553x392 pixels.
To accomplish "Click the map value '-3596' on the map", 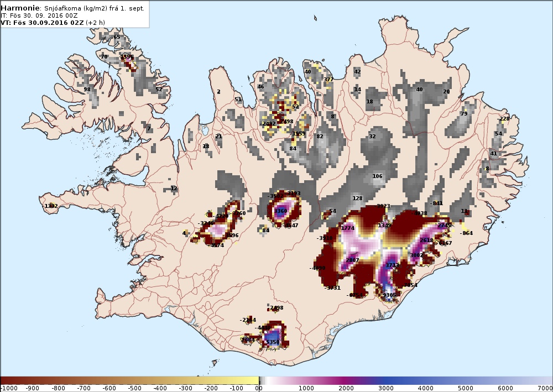I will tap(231, 236).
